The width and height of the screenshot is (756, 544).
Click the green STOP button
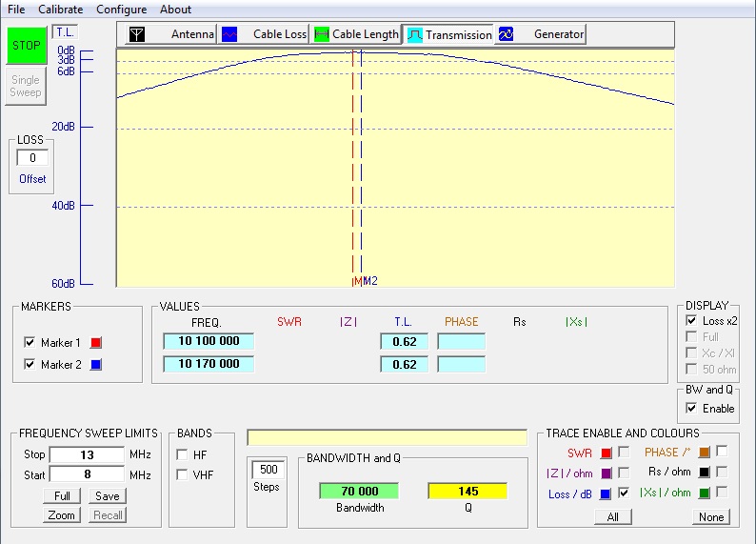click(26, 46)
